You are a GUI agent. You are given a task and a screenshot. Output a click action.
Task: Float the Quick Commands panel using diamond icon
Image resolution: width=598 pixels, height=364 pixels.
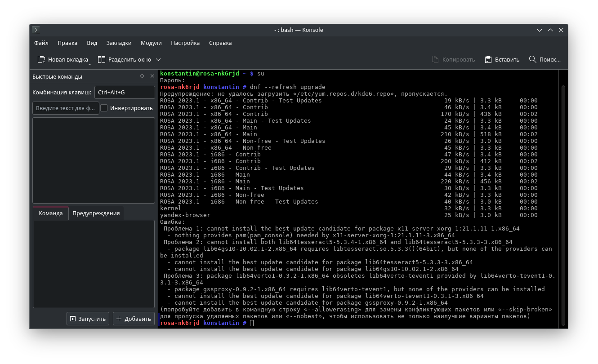142,76
